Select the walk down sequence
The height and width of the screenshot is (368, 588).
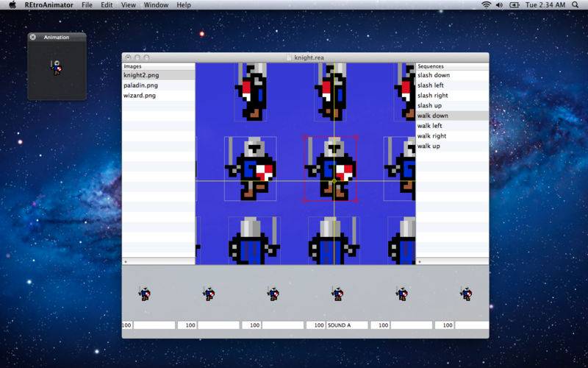pos(452,116)
